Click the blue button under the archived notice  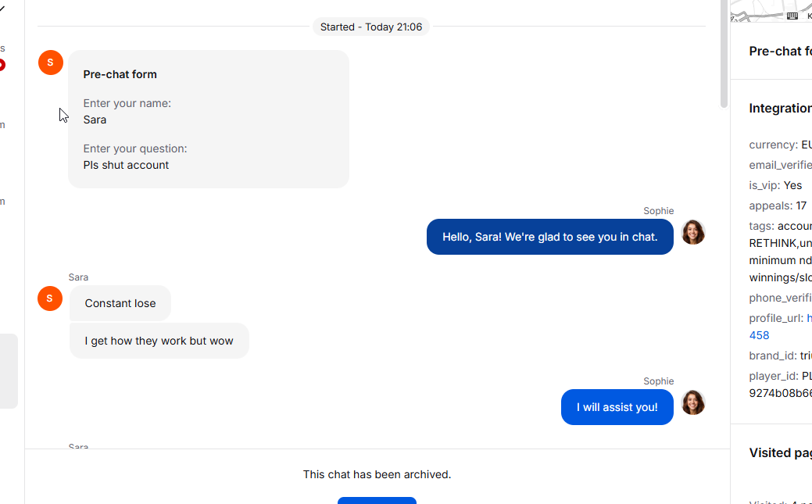[x=377, y=500]
